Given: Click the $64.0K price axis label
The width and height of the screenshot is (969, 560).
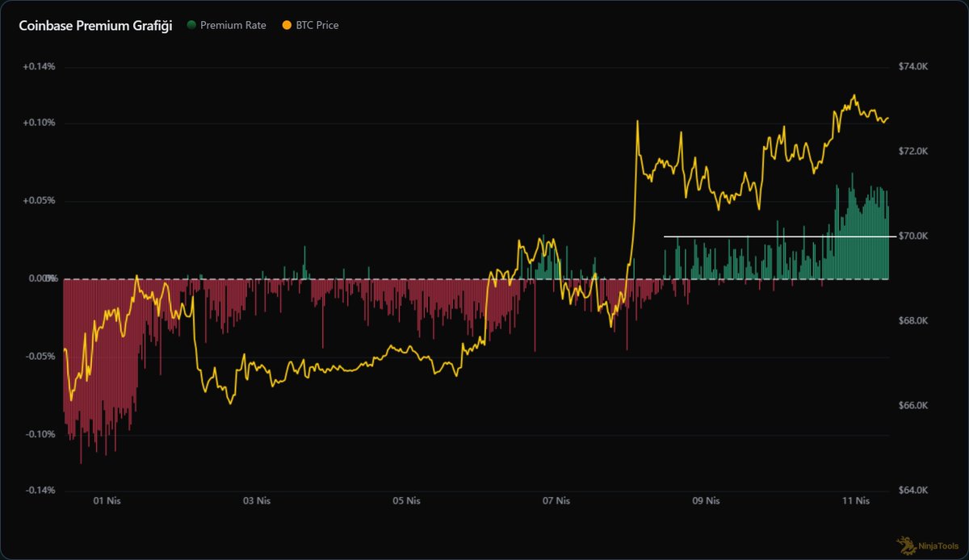Looking at the screenshot, I should click(x=915, y=491).
